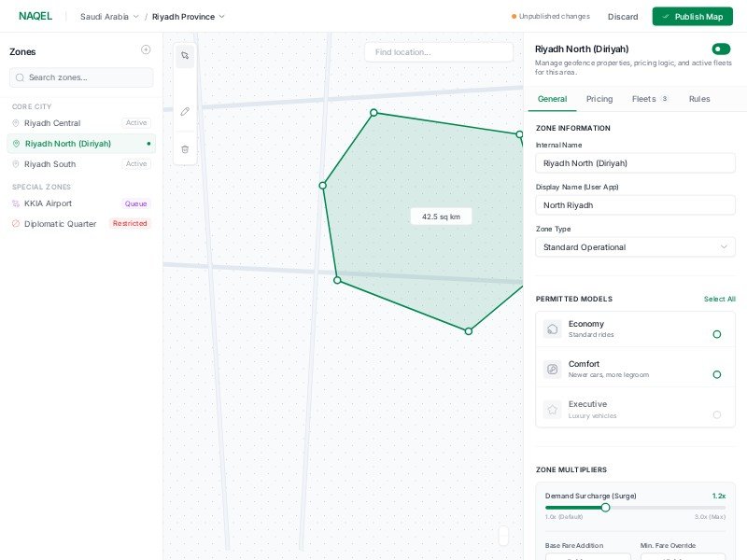Click the Economy model icon
747x560 pixels.
click(x=552, y=329)
